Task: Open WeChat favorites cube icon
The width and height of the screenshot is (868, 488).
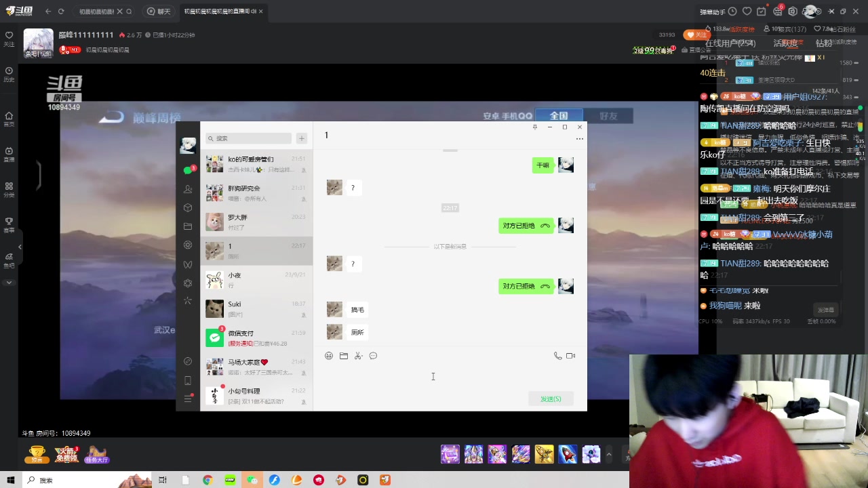Action: (x=188, y=207)
